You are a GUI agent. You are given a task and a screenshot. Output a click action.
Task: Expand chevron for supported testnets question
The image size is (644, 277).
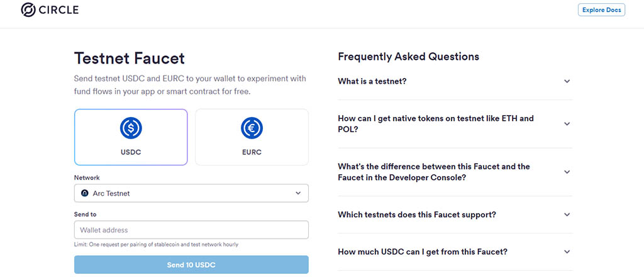point(567,215)
